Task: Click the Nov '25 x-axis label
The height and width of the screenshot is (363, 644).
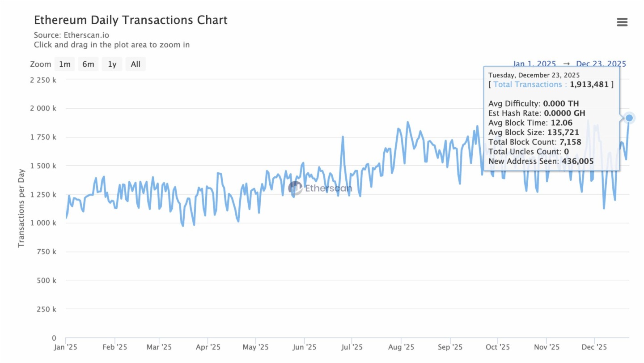Action: 547,347
